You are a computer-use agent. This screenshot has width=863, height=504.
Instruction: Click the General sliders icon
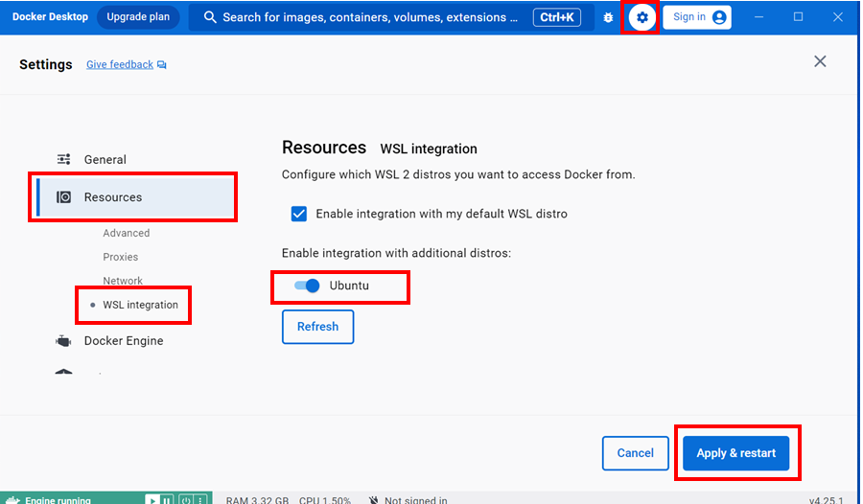(64, 160)
